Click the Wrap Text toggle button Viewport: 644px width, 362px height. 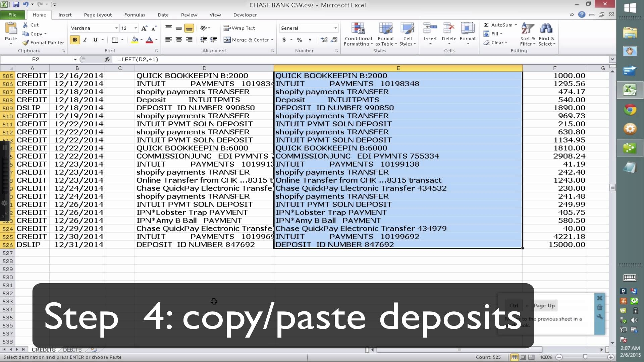(x=239, y=28)
